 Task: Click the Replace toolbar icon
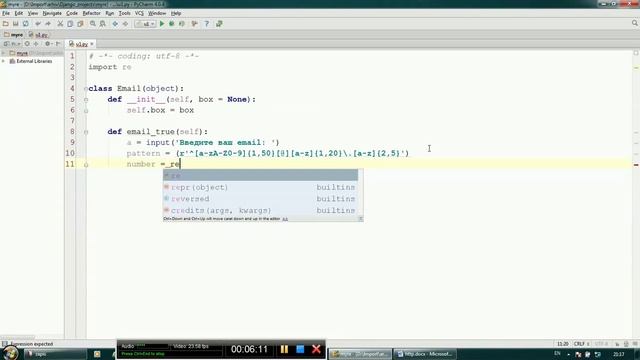pyautogui.click(x=103, y=24)
